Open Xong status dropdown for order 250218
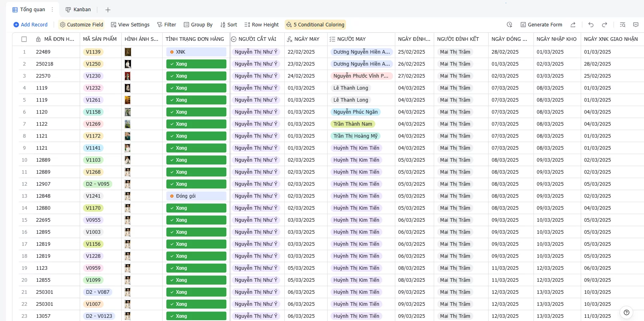The image size is (644, 321). tap(196, 64)
